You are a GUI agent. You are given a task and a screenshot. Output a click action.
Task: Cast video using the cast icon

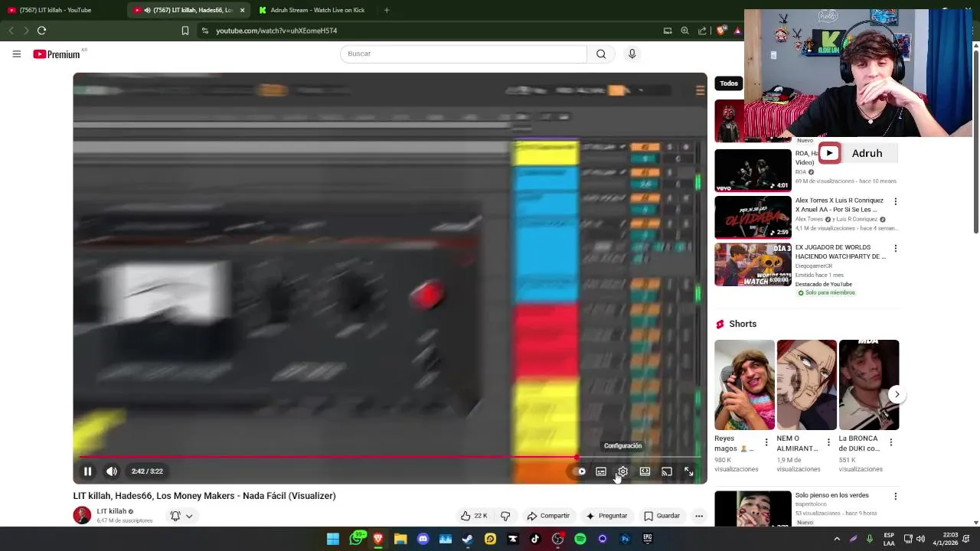667,471
